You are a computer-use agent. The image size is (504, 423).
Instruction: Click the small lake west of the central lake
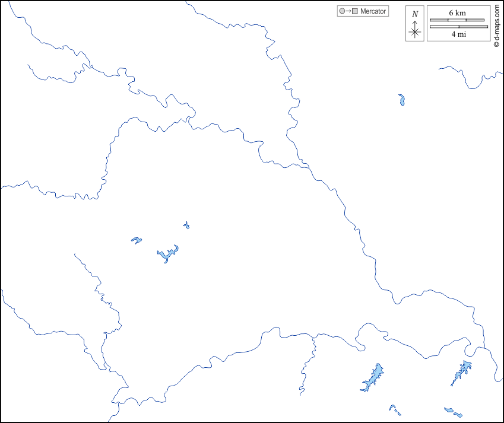pyautogui.click(x=137, y=240)
